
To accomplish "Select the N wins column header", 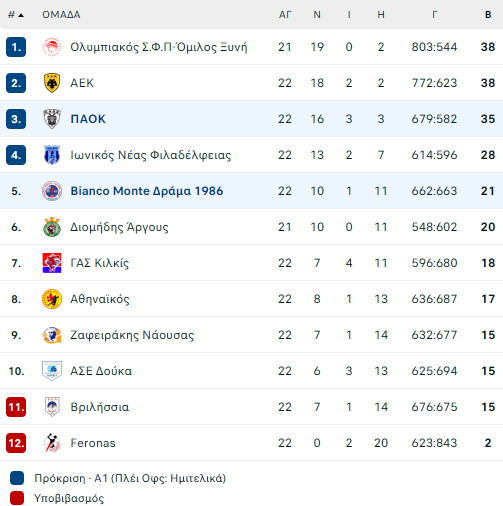I will click(x=317, y=15).
